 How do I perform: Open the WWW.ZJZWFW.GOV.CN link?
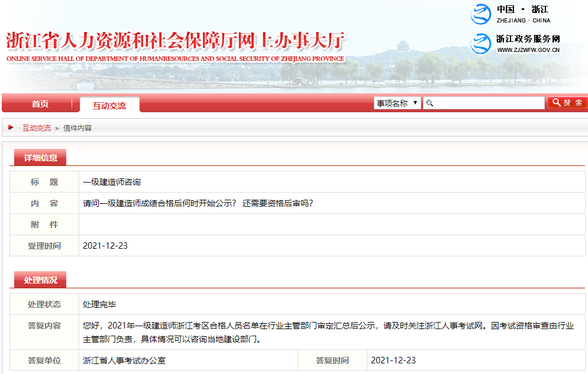pyautogui.click(x=528, y=50)
